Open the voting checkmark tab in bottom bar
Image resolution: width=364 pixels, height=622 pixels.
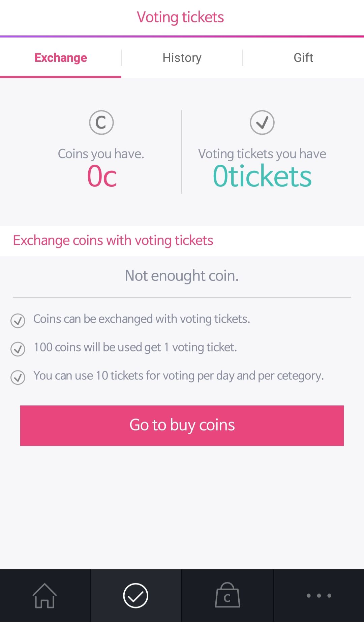pos(135,596)
